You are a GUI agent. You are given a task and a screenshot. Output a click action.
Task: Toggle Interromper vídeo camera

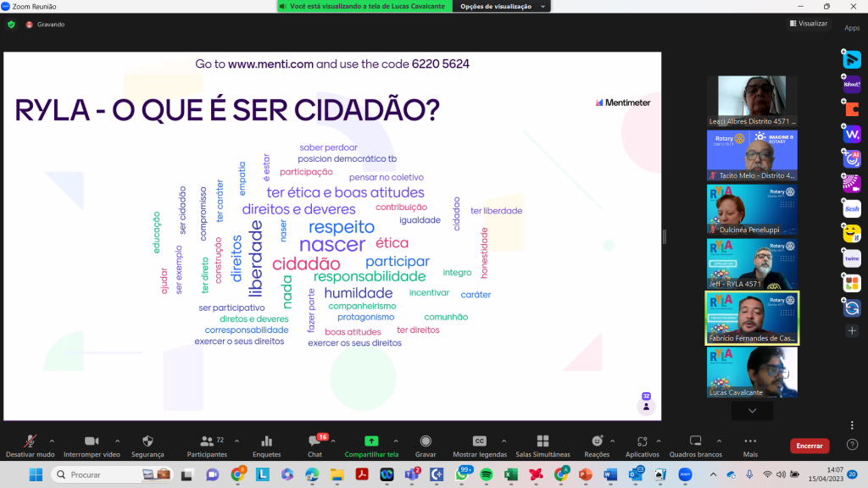(x=92, y=445)
